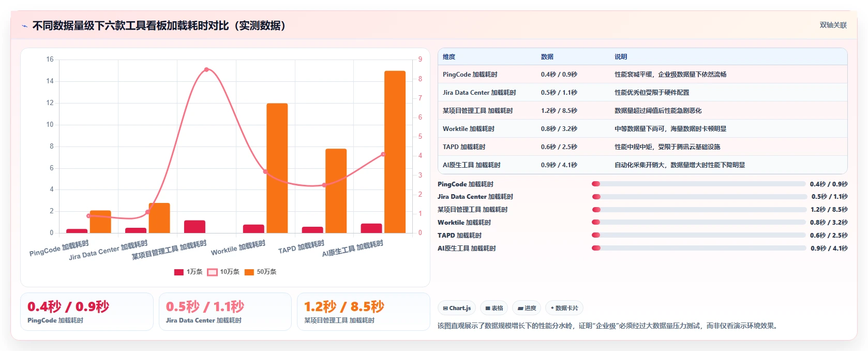This screenshot has height=351, width=868.
Task: Click the 表格 tag chip
Action: point(494,308)
